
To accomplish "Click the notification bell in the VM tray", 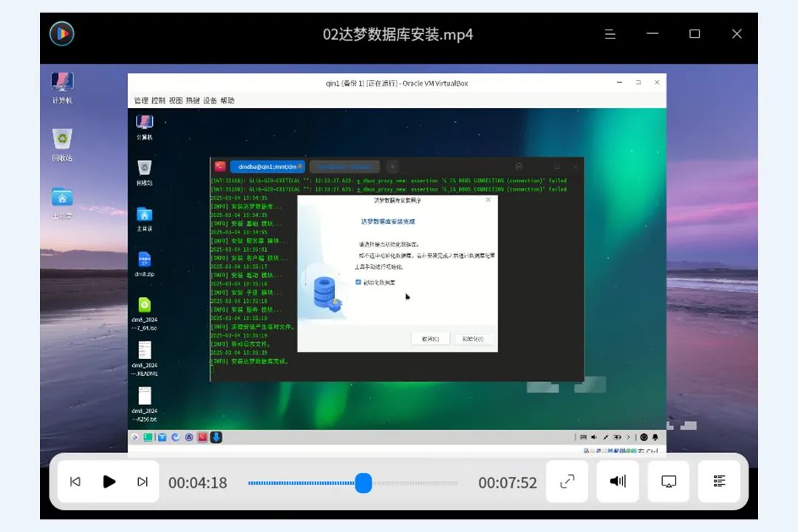I will (x=655, y=437).
